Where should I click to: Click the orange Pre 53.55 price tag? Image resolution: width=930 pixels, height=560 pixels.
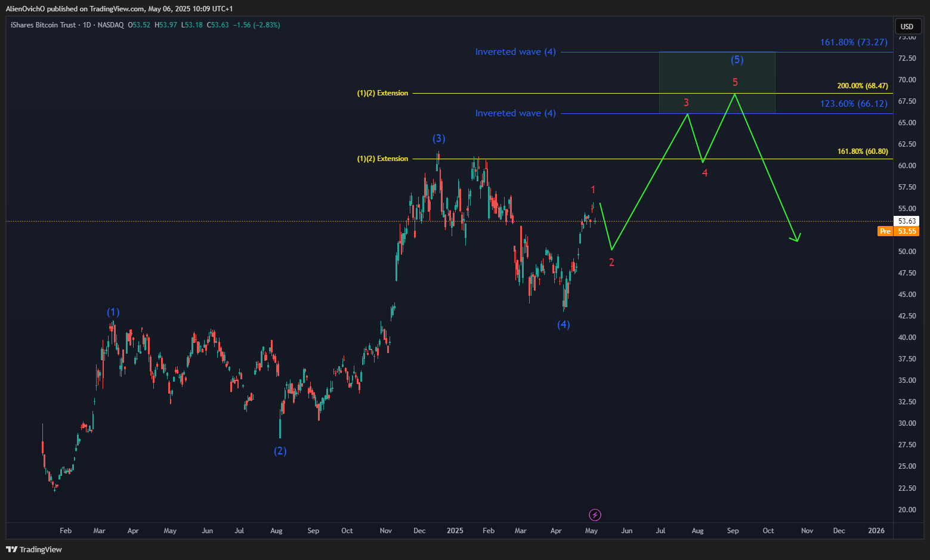pos(898,231)
